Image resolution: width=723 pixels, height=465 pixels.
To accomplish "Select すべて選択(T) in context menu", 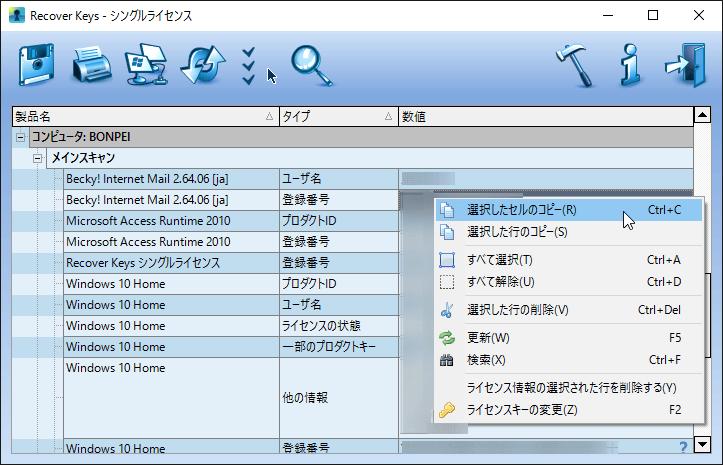I will click(569, 260).
